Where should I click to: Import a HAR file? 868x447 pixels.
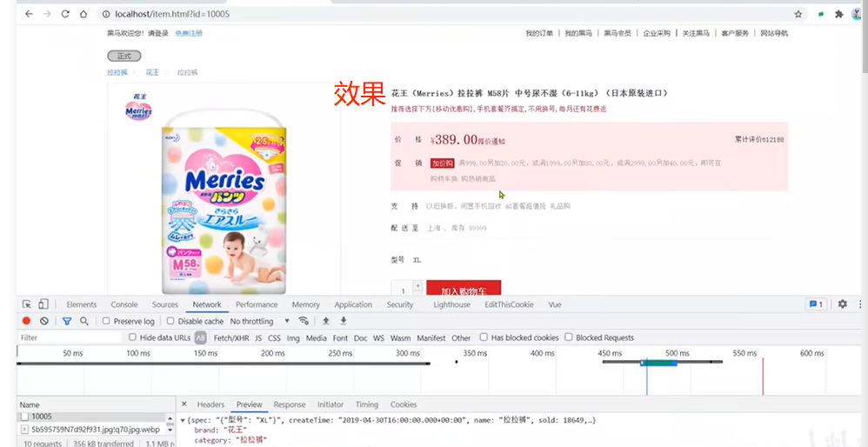(326, 321)
